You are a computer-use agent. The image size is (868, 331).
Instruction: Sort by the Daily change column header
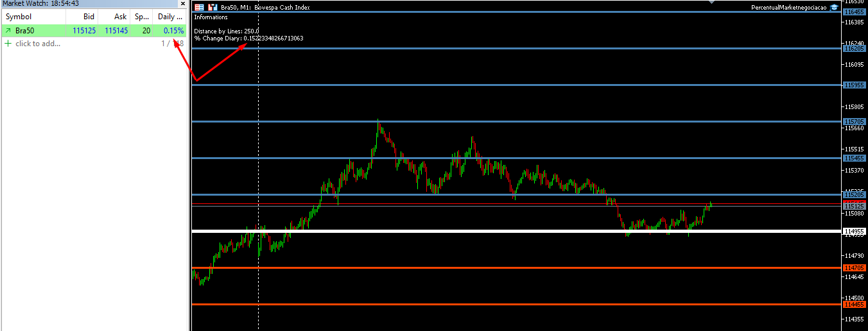click(170, 17)
